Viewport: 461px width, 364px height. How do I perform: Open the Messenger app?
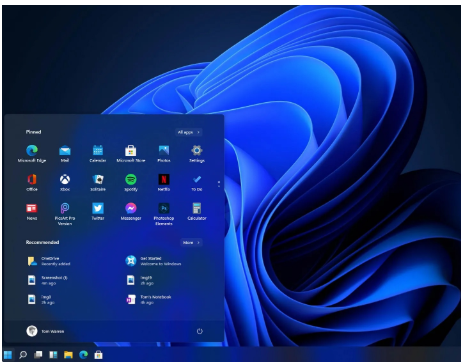[131, 211]
